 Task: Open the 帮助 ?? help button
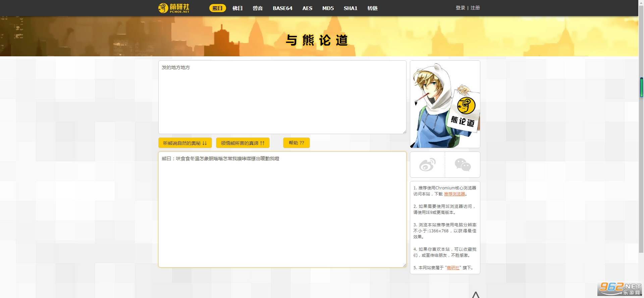pyautogui.click(x=297, y=143)
